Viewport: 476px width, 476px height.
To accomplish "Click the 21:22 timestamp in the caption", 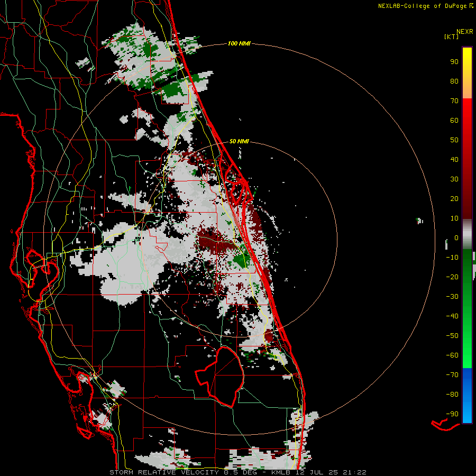I will 354,472.
